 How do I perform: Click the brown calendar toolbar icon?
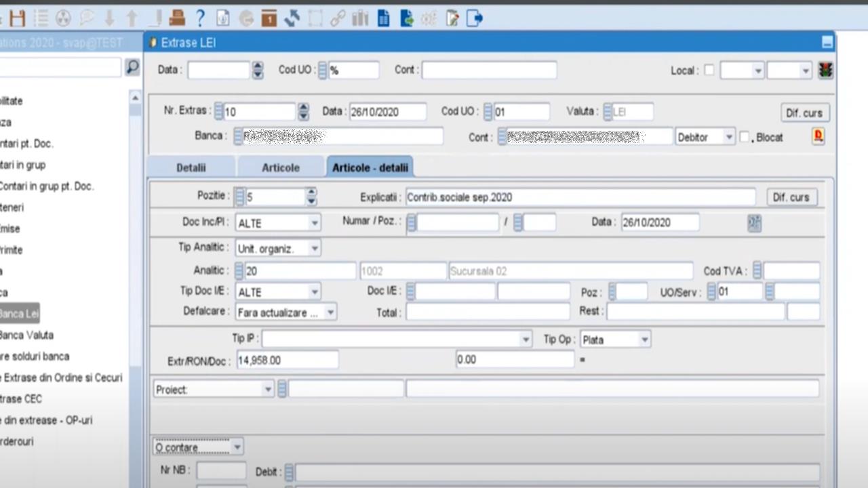click(269, 18)
